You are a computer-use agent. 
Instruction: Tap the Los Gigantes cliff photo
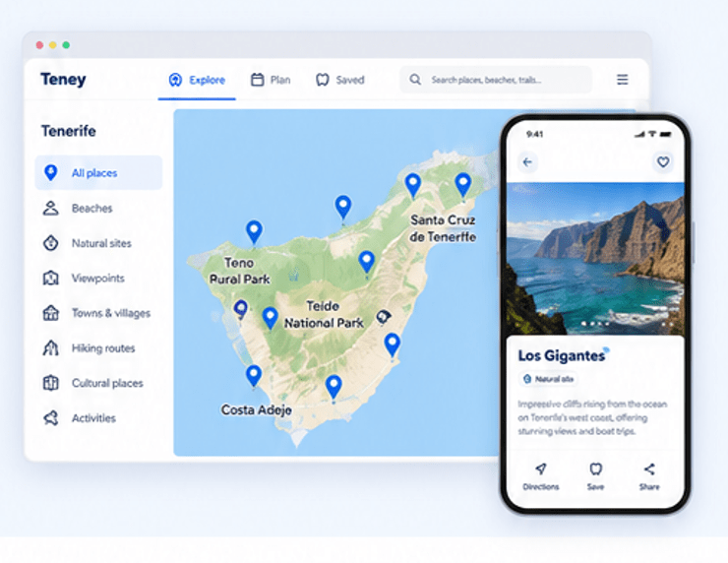[595, 258]
